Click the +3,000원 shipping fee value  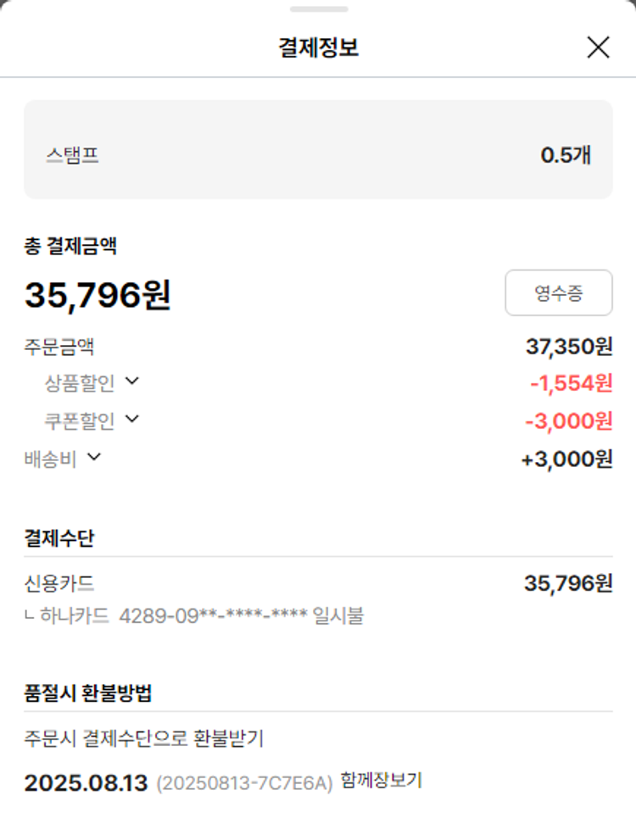[566, 459]
